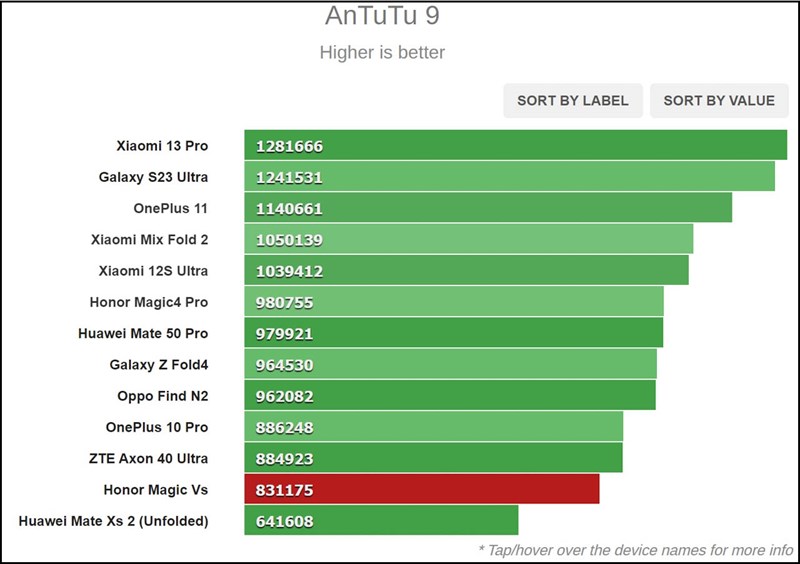Select the red bar with value 831175
Screen dimensions: 800x564
click(x=422, y=489)
